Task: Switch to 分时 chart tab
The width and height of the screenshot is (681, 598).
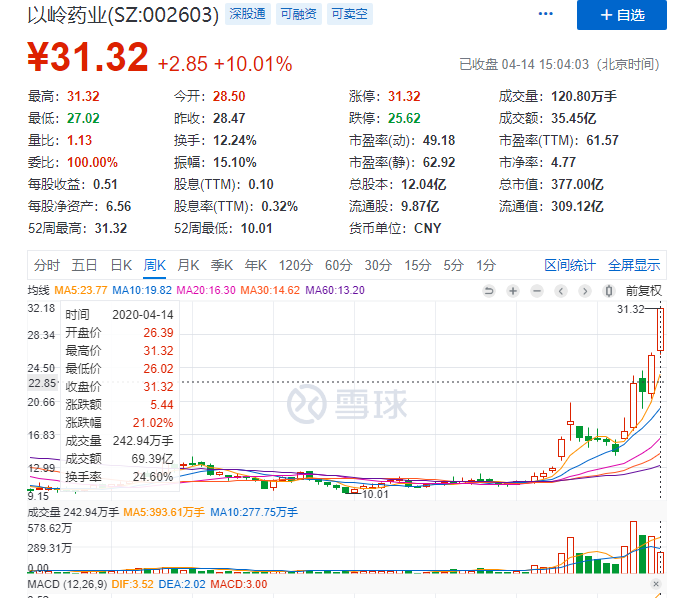Action: pos(46,265)
